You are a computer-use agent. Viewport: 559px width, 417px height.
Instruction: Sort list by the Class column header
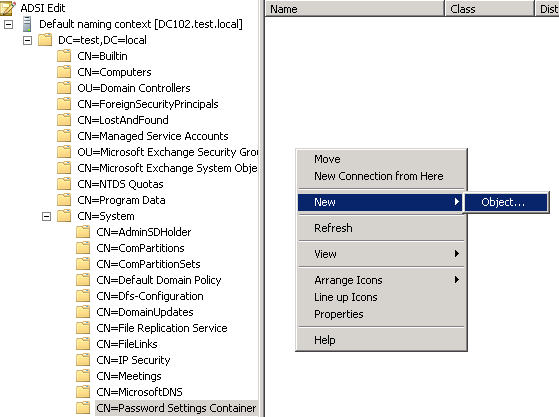490,9
